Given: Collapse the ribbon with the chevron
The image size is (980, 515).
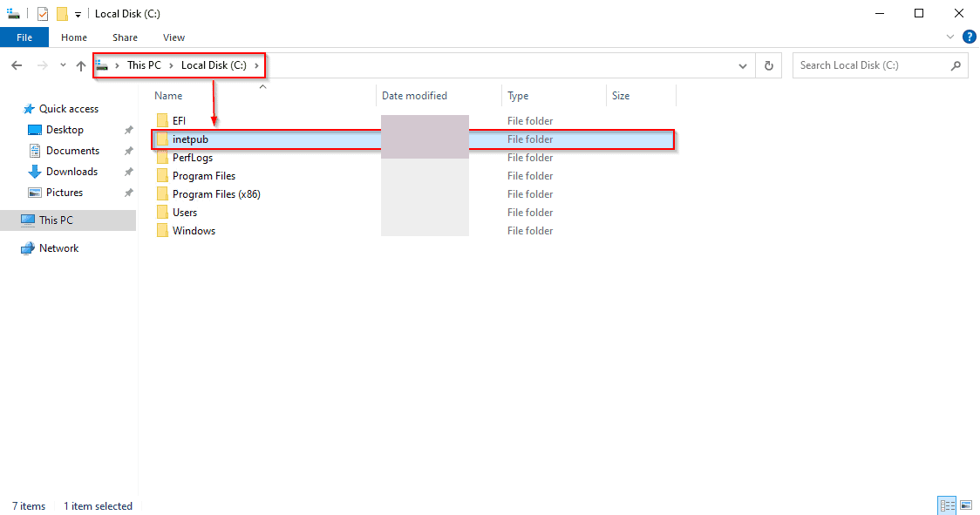Looking at the screenshot, I should [x=950, y=37].
